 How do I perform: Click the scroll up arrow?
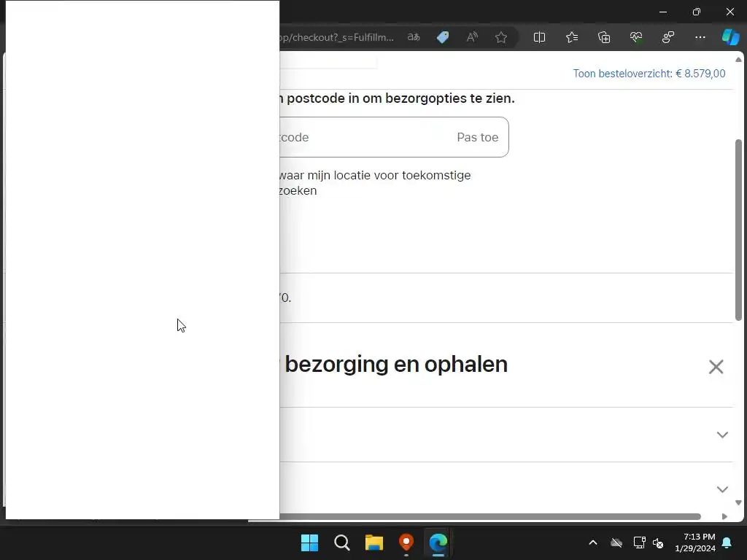point(738,60)
